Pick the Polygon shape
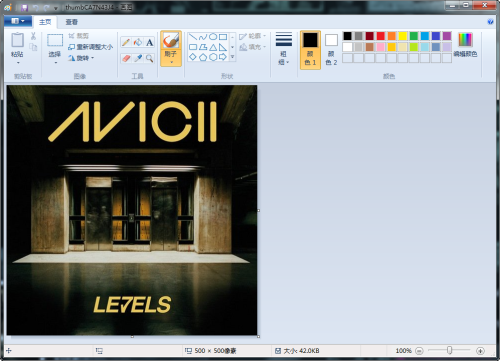Screen dimensions: 500x361 [203, 47]
